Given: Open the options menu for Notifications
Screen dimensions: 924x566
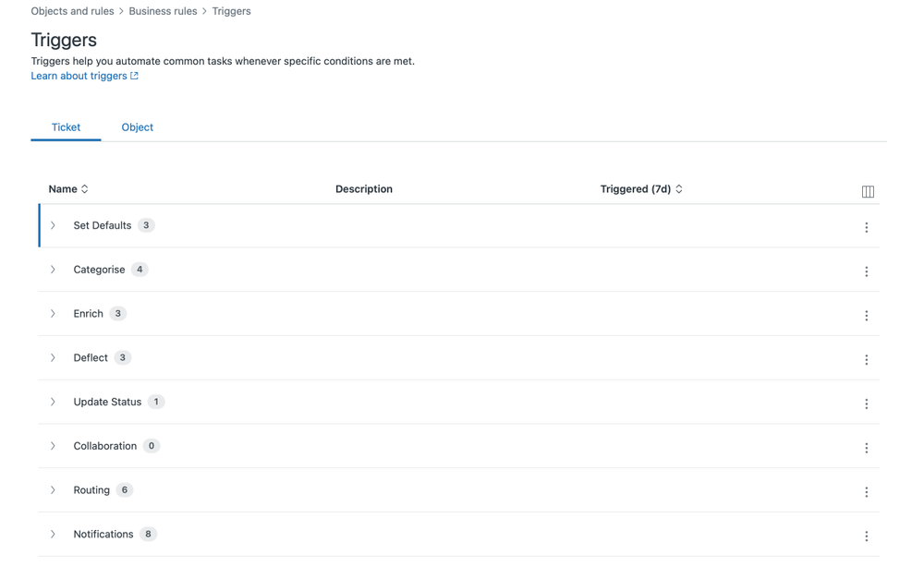Looking at the screenshot, I should 867,536.
